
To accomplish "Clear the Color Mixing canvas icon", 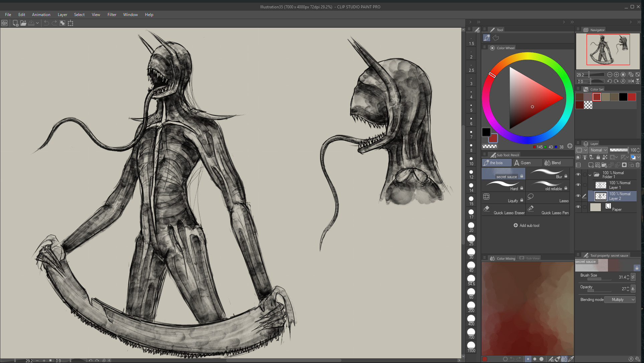I will 505,359.
